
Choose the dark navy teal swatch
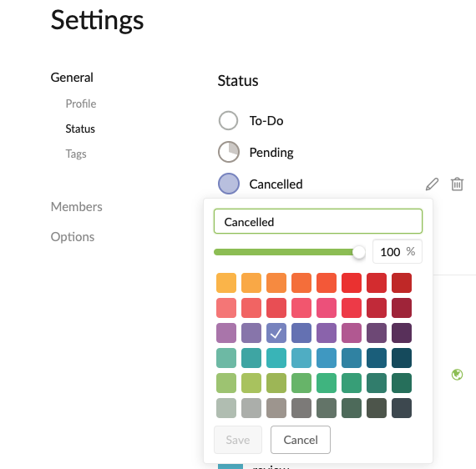tap(402, 358)
